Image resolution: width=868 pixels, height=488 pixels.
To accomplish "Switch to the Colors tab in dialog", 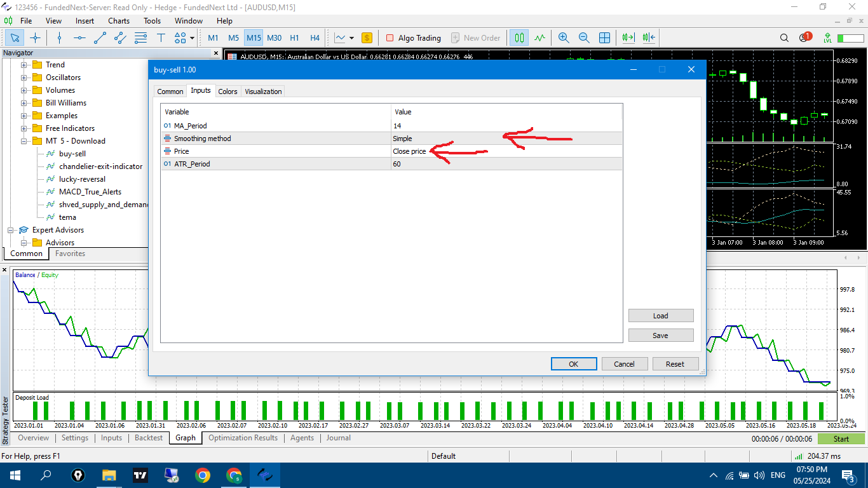I will click(x=227, y=91).
